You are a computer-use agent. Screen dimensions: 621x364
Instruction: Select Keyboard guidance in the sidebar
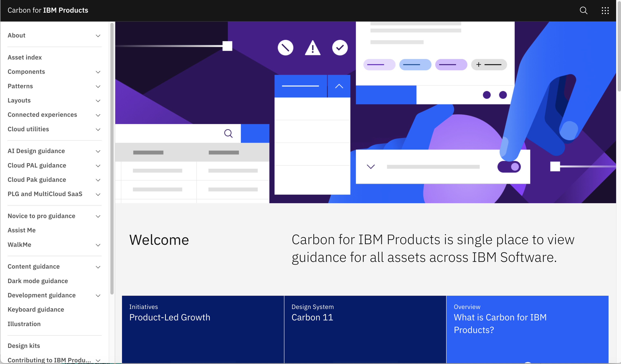[36, 310]
